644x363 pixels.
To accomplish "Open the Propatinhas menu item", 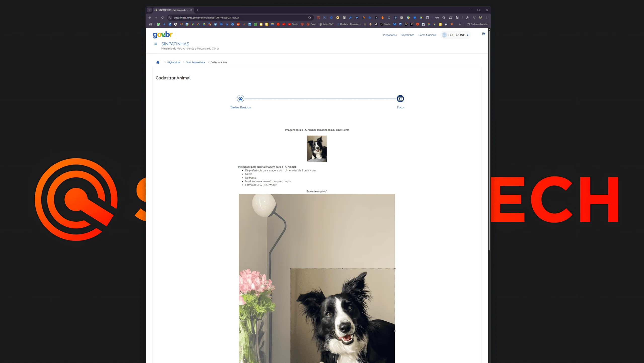I will pos(390,35).
